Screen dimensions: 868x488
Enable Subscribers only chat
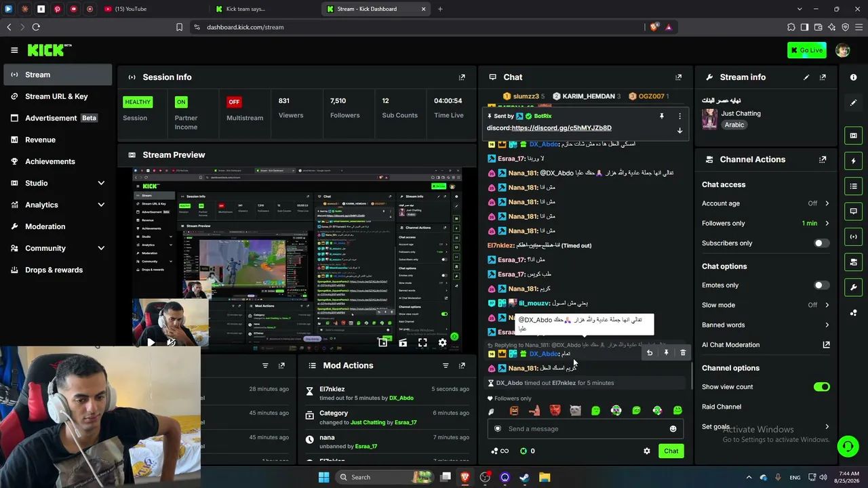pyautogui.click(x=821, y=243)
